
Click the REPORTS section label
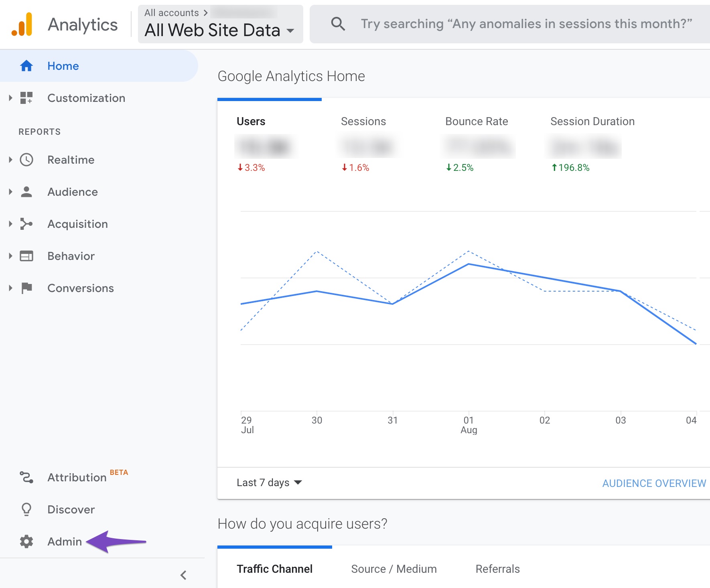tap(40, 132)
